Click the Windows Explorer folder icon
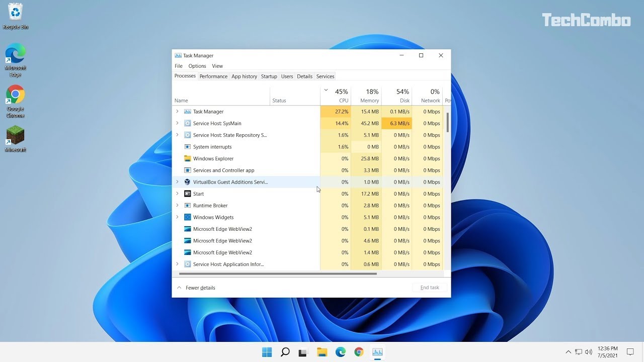644x362 pixels. pyautogui.click(x=188, y=158)
